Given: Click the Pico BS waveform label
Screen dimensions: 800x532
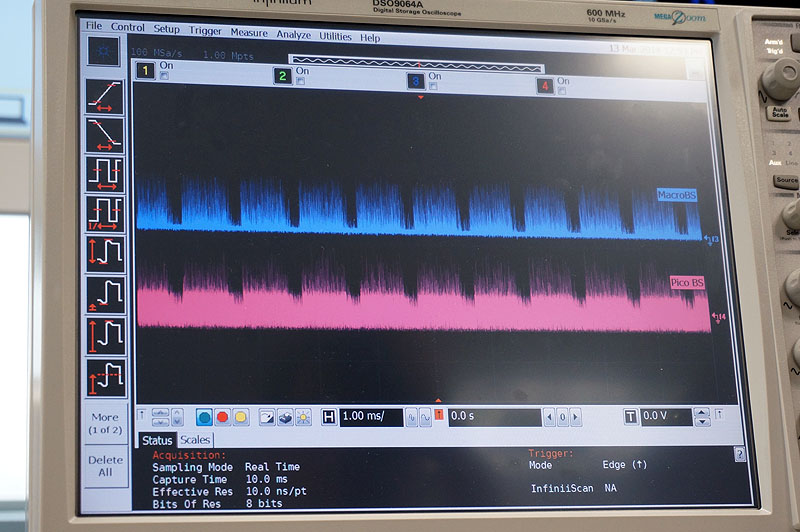Looking at the screenshot, I should point(687,283).
